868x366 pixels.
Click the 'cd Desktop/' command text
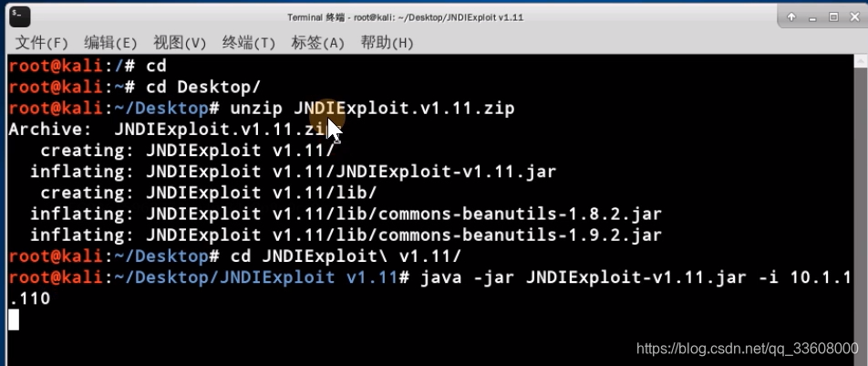(x=203, y=87)
